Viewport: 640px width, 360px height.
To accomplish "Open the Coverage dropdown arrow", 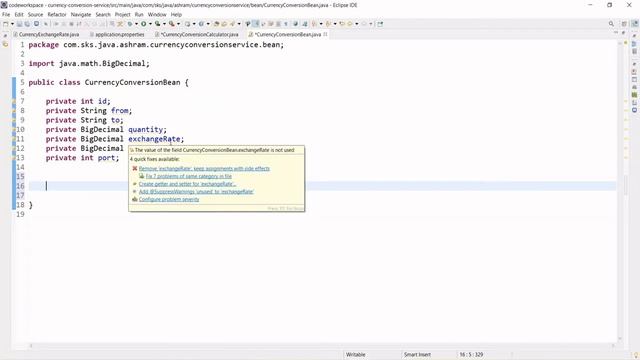I will 164,24.
